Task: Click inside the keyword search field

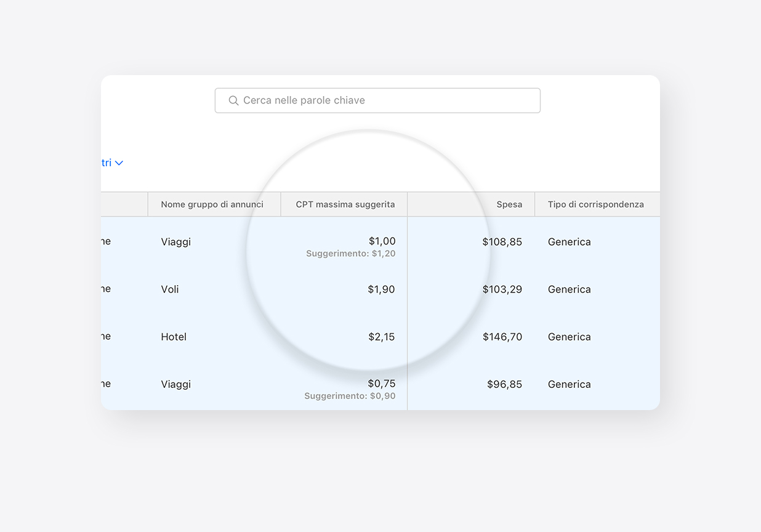Action: tap(377, 100)
